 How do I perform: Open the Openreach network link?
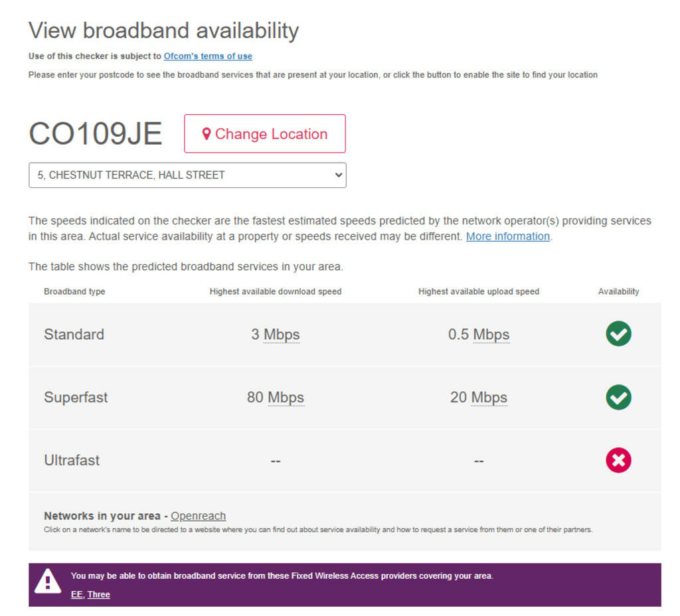coord(198,516)
